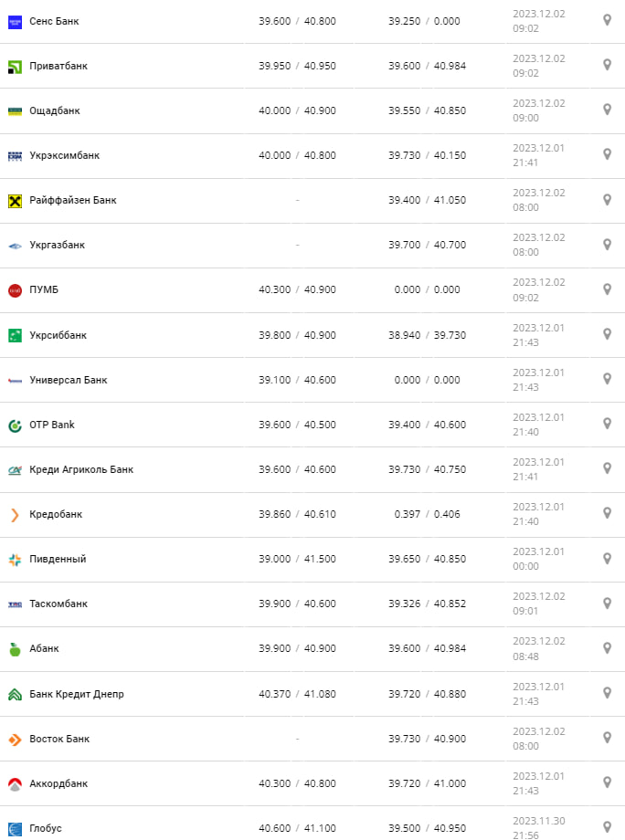Click the Райффайзен Банк yellow logo icon
Image resolution: width=625 pixels, height=840 pixels.
[15, 201]
